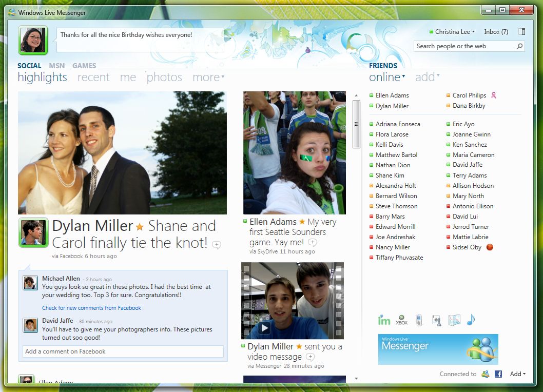Expand the 'online' friends filter dropdown
543x392 pixels.
click(387, 77)
